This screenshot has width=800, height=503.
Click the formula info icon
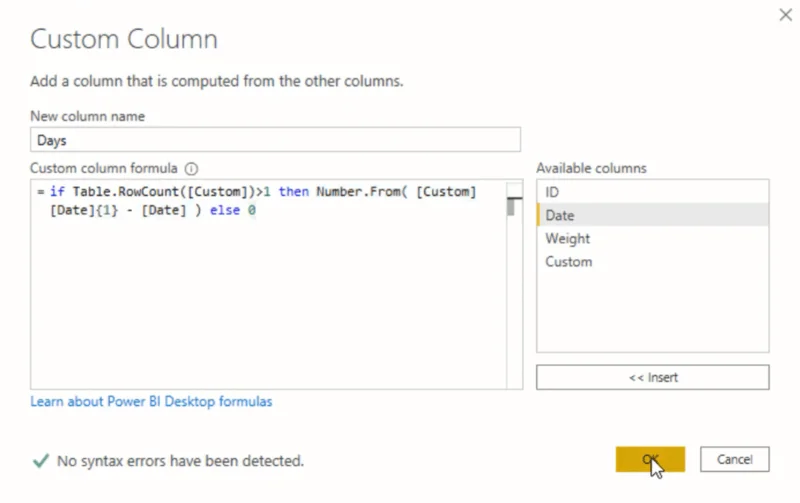pyautogui.click(x=191, y=168)
